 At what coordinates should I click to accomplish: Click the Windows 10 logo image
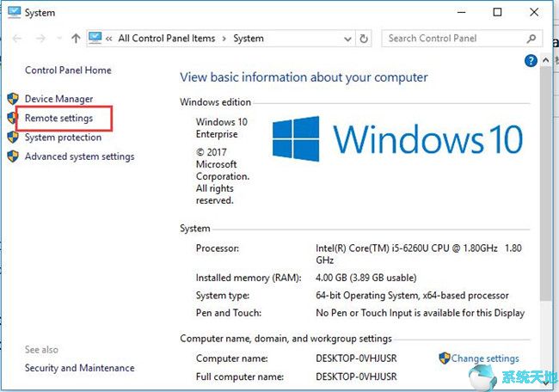pyautogui.click(x=397, y=139)
